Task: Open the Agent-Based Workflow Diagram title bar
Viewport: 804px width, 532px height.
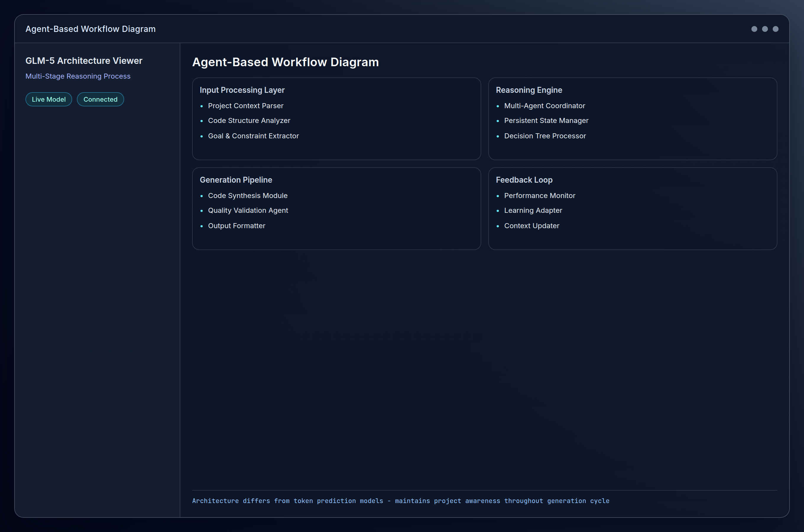Action: click(x=90, y=29)
